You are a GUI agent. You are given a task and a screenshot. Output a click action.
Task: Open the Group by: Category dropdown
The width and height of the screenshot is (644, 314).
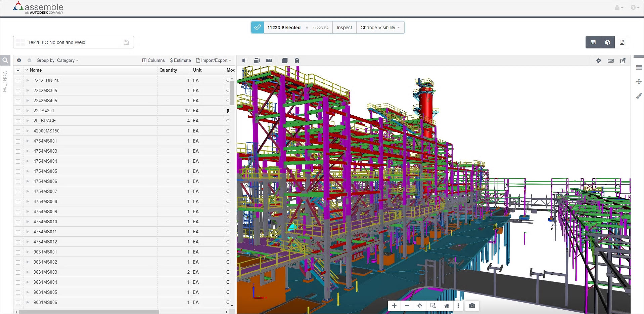(57, 61)
